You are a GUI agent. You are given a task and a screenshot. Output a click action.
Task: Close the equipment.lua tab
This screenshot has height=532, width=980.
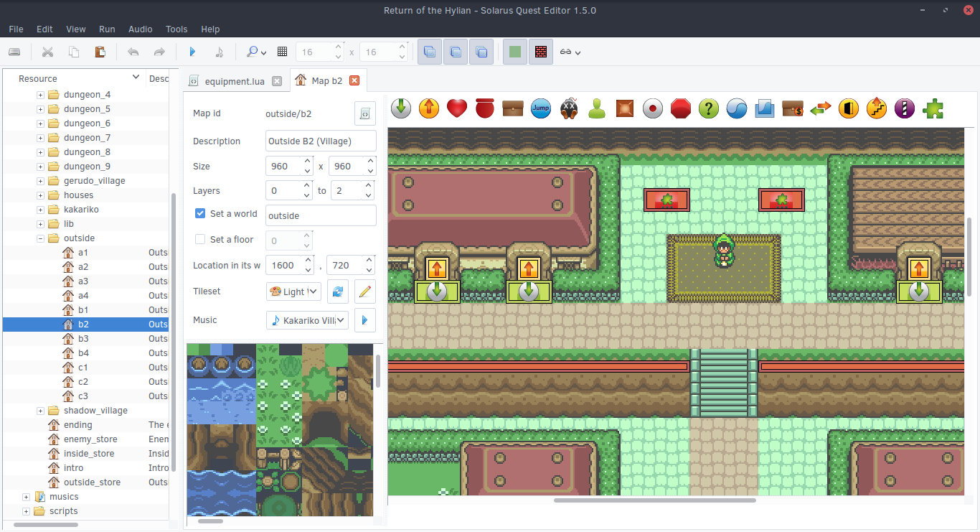[x=277, y=81]
